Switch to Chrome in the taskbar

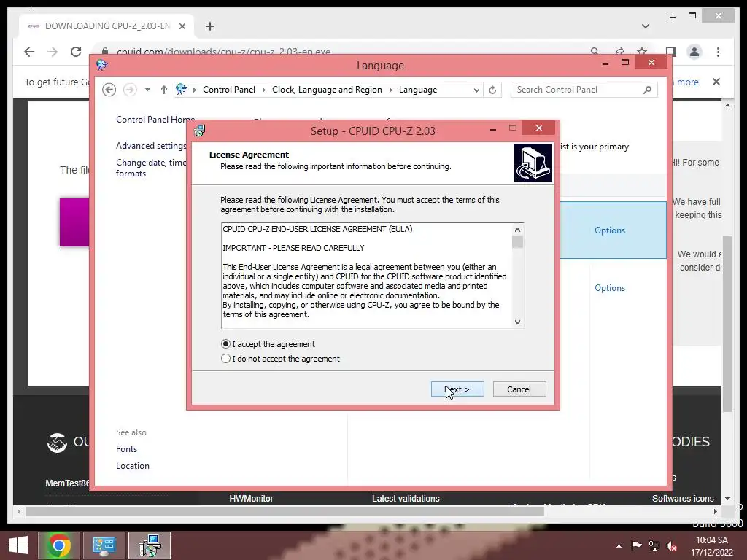point(58,545)
